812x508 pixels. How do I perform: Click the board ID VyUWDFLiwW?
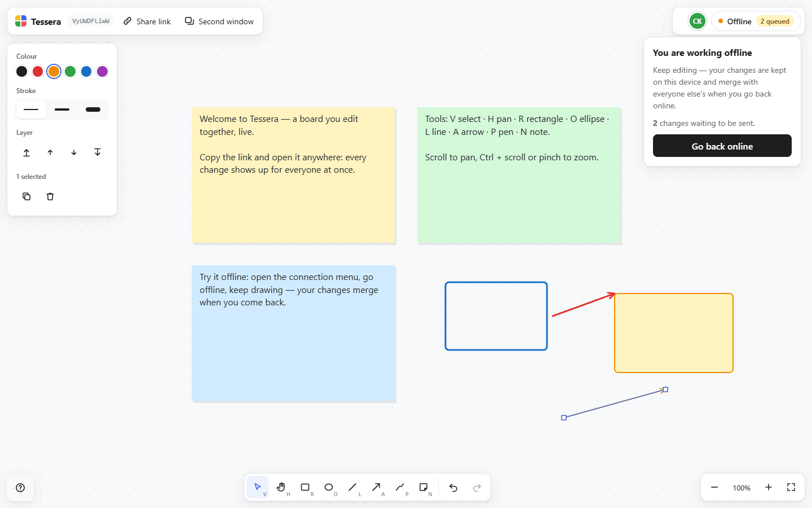(91, 21)
